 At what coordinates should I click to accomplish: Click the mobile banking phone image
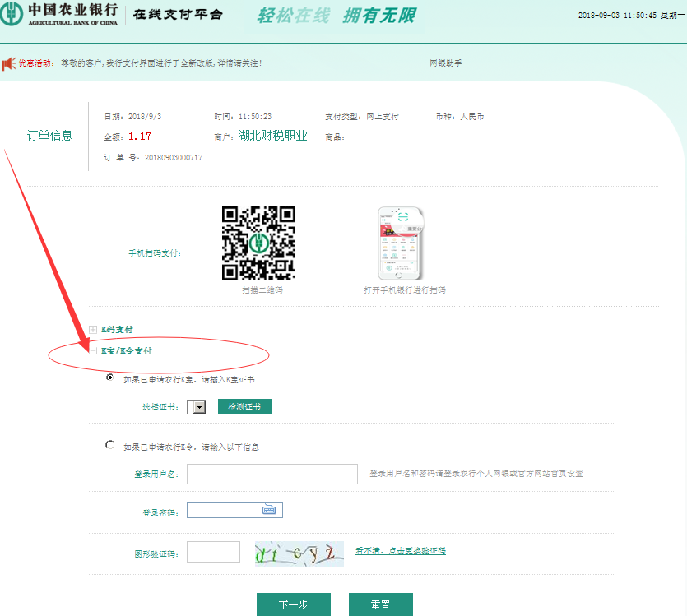[x=401, y=243]
